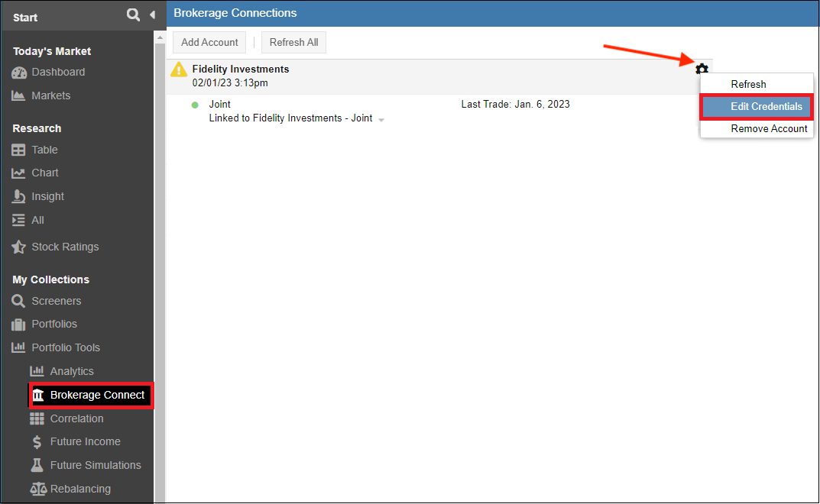Select the Analytics label under Portfolio Tools
The image size is (820, 504).
click(72, 371)
